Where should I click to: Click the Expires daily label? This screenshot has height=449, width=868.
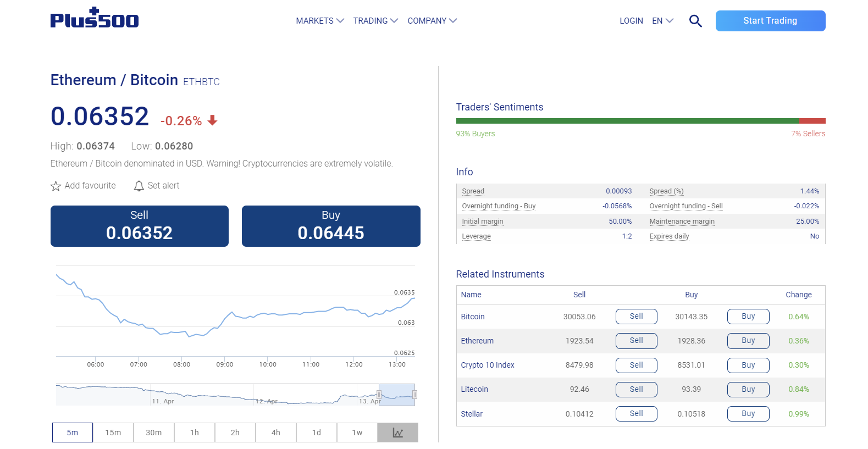(669, 236)
